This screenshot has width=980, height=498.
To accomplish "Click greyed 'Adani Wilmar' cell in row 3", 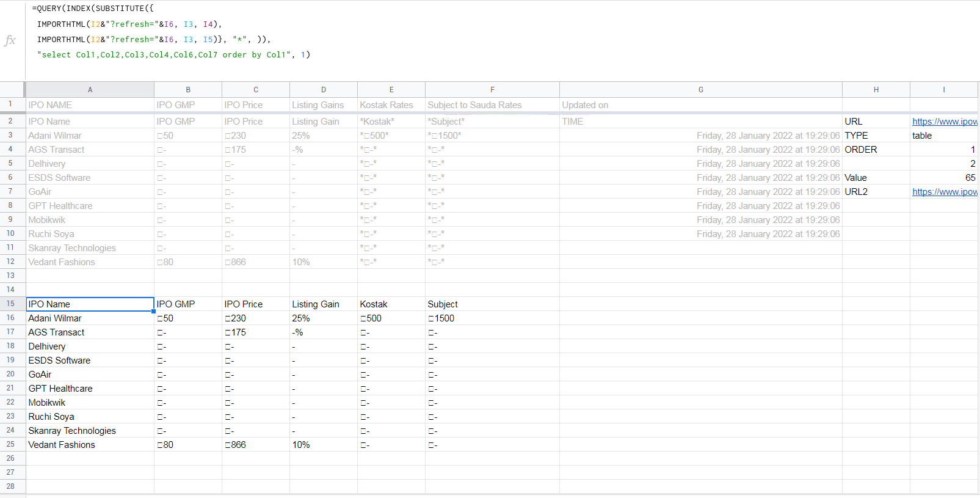I will click(90, 136).
